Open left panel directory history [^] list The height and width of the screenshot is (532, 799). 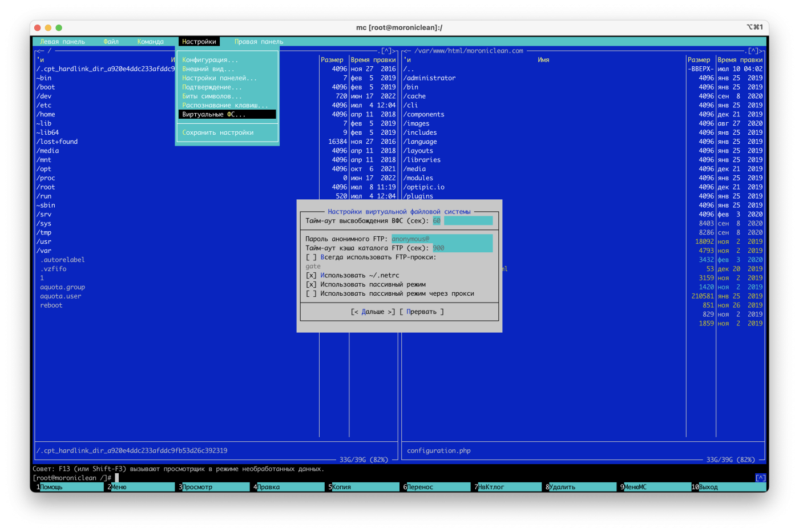[386, 51]
